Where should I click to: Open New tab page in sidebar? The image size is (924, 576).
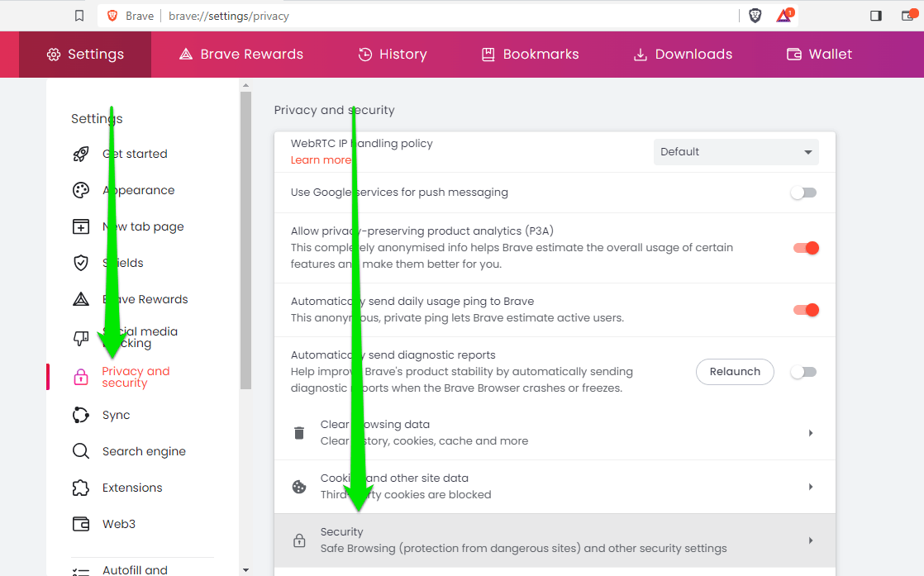[x=143, y=226]
